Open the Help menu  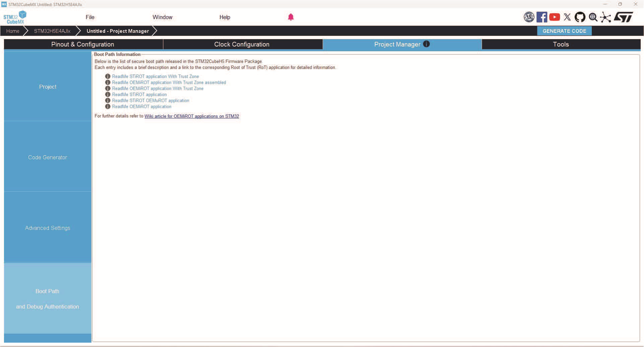click(x=225, y=17)
